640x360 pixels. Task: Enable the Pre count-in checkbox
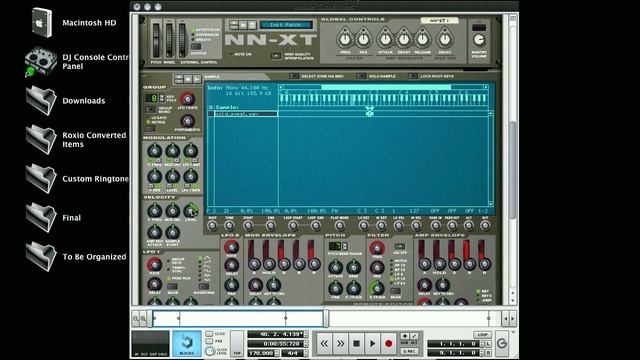pyautogui.click(x=209, y=341)
